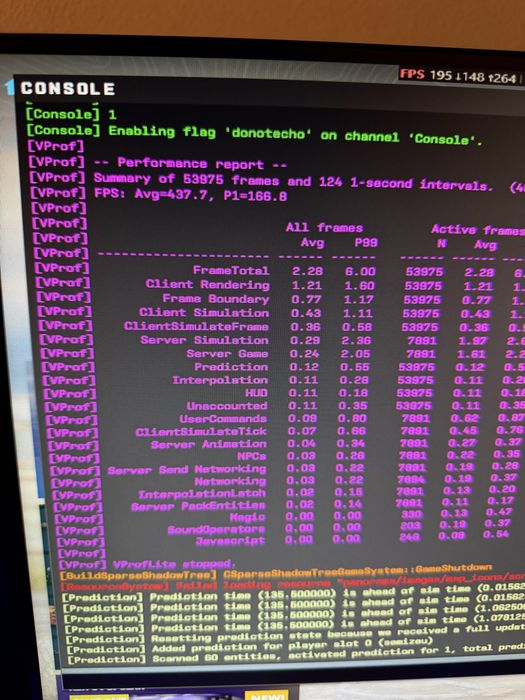Click the yellow NEW! badge at bottom

(x=266, y=696)
